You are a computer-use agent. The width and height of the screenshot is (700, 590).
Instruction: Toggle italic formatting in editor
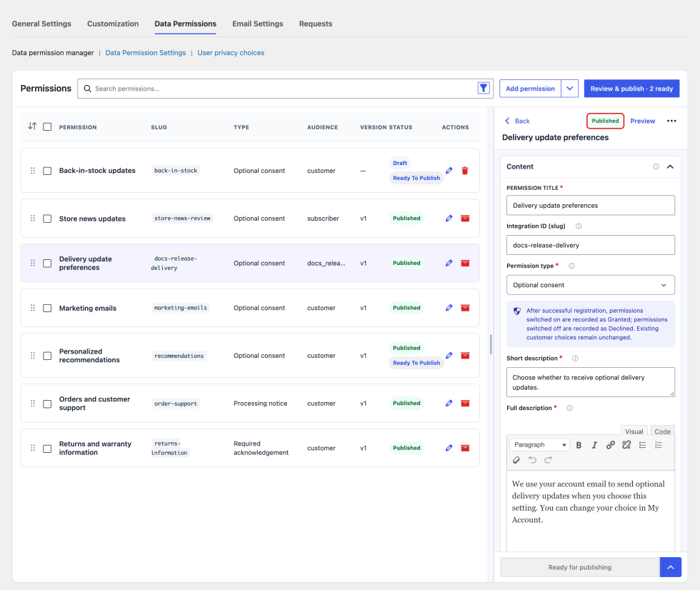click(x=594, y=445)
